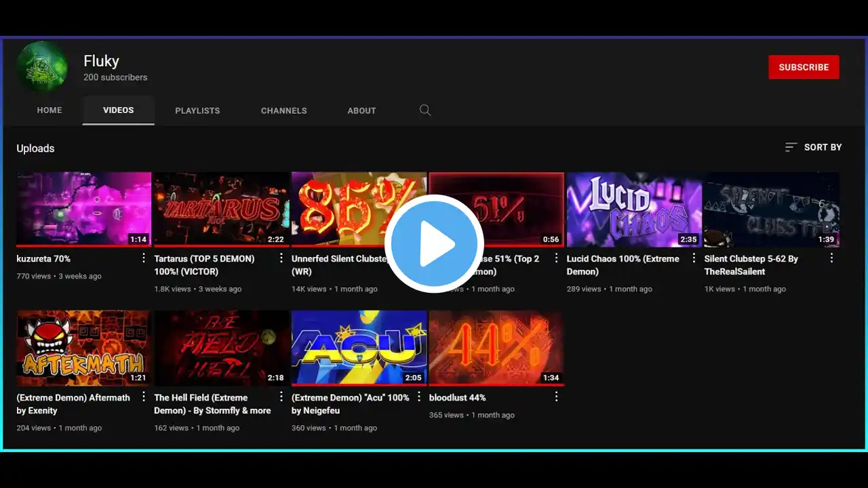Play the 44% bloodlust thumbnail

click(496, 348)
